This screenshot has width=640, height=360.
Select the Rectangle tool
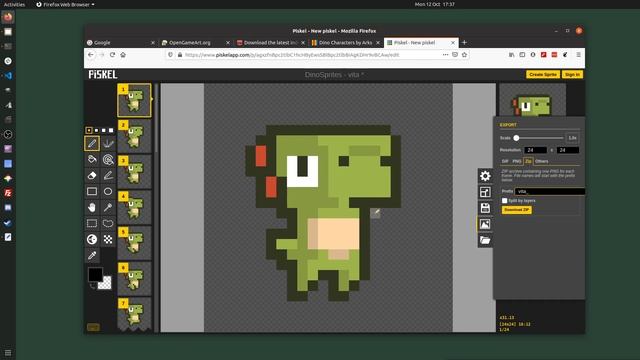92,191
